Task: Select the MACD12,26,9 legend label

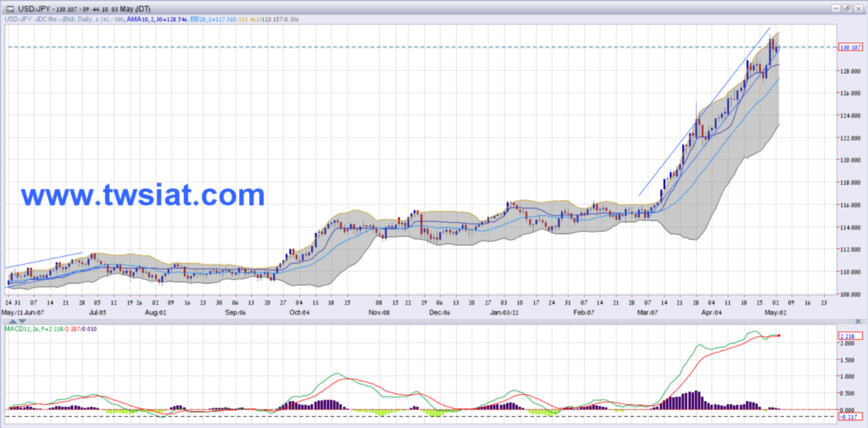Action: click(x=50, y=329)
